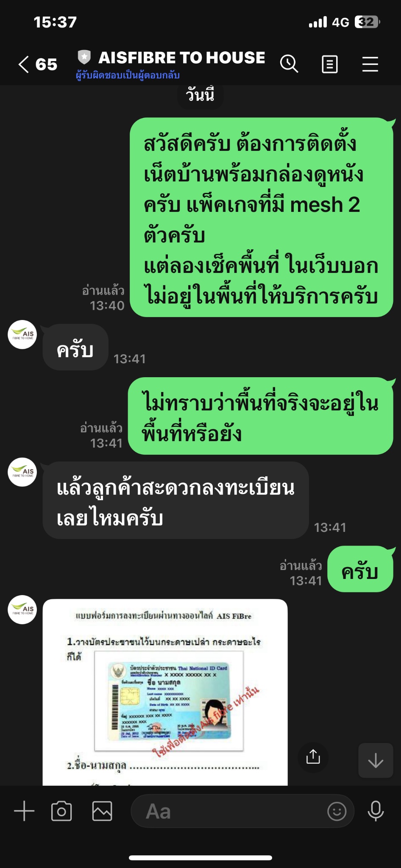The image size is (401, 868).
Task: Tap the plus attachment icon
Action: click(x=24, y=811)
